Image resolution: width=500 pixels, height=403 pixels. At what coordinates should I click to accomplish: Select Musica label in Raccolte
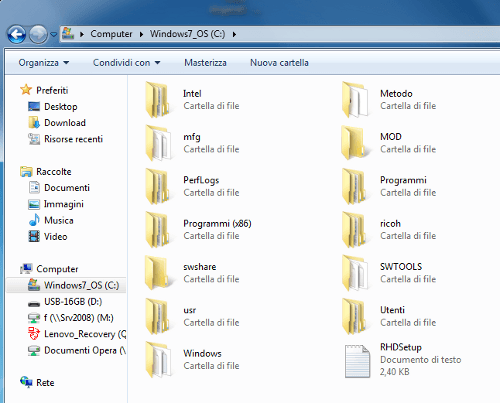[59, 220]
